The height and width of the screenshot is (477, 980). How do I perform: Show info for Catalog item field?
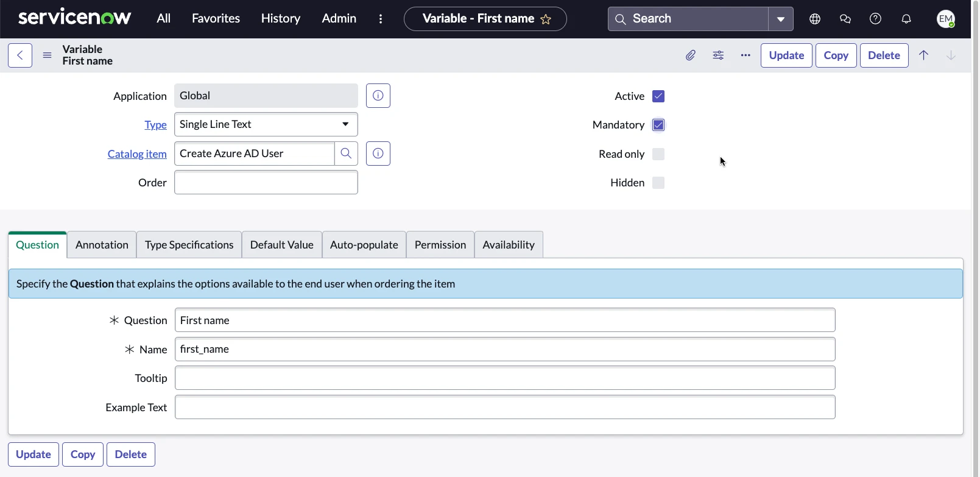(x=378, y=154)
